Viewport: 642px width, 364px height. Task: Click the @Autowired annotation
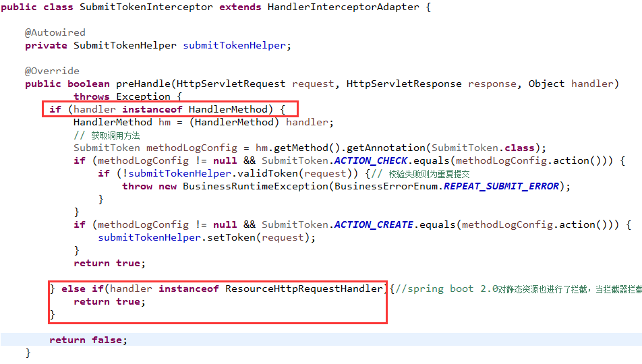55,33
